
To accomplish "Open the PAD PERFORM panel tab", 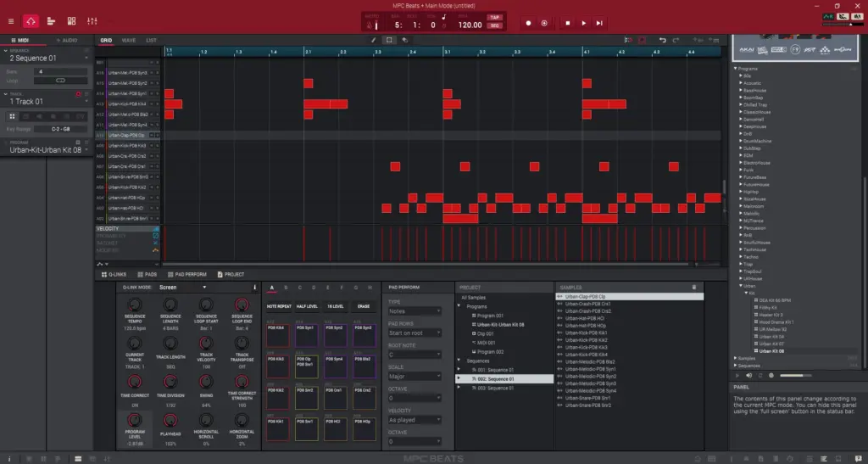I will coord(187,275).
